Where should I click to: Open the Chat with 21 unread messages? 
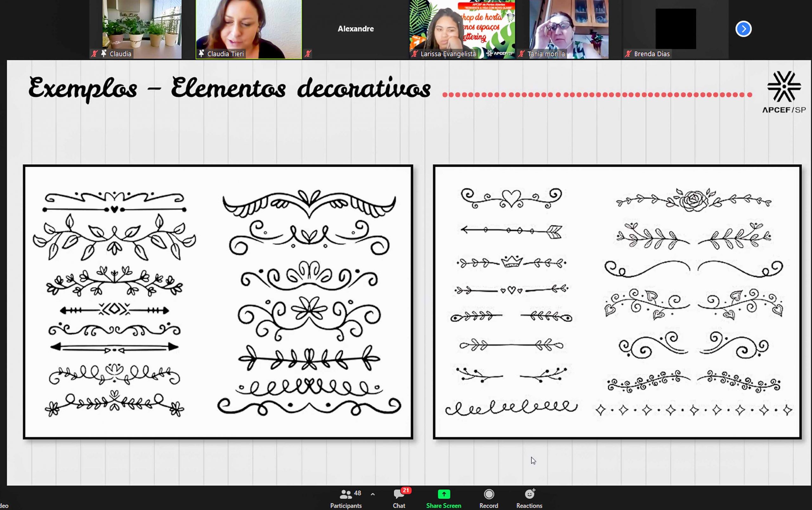(399, 494)
